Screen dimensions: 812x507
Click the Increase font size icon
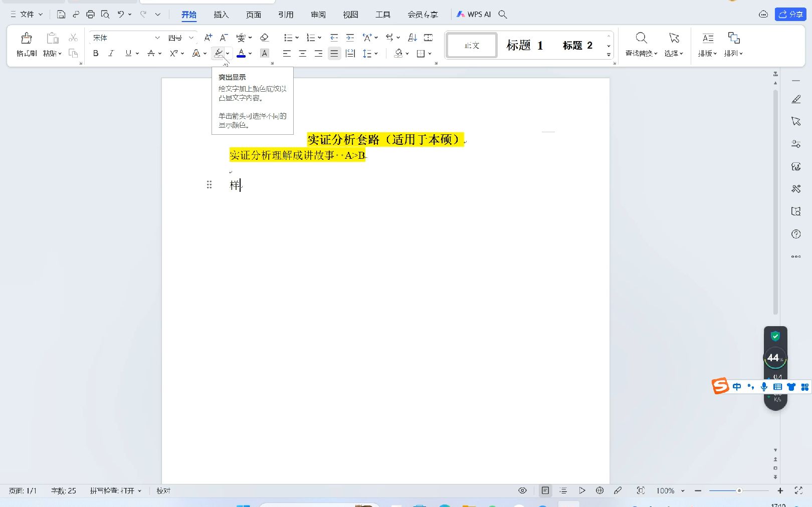pyautogui.click(x=208, y=38)
